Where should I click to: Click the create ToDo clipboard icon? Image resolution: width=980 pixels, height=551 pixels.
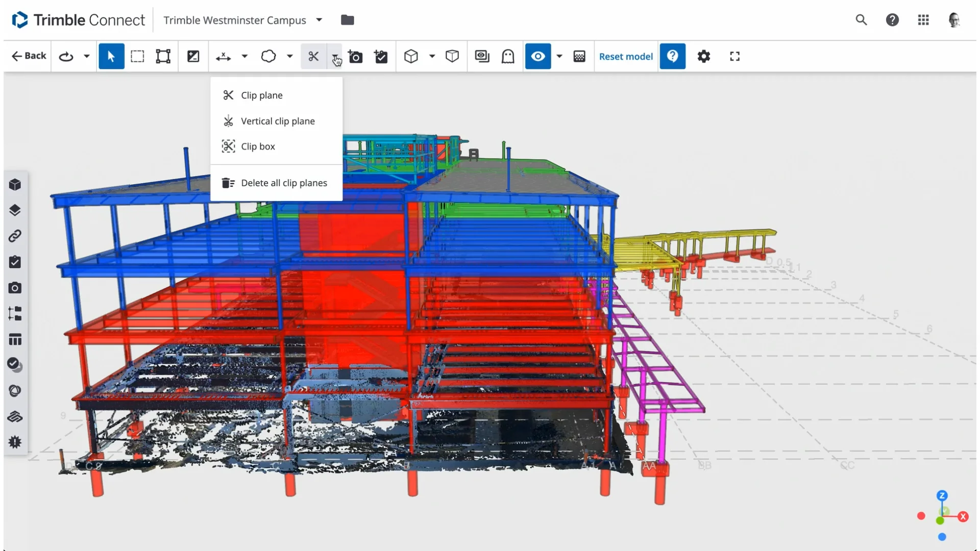coord(381,56)
